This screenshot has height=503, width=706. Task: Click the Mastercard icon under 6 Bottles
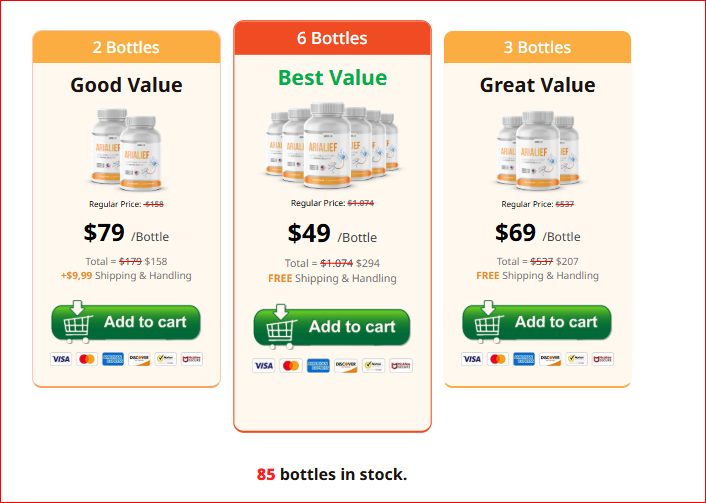[291, 366]
